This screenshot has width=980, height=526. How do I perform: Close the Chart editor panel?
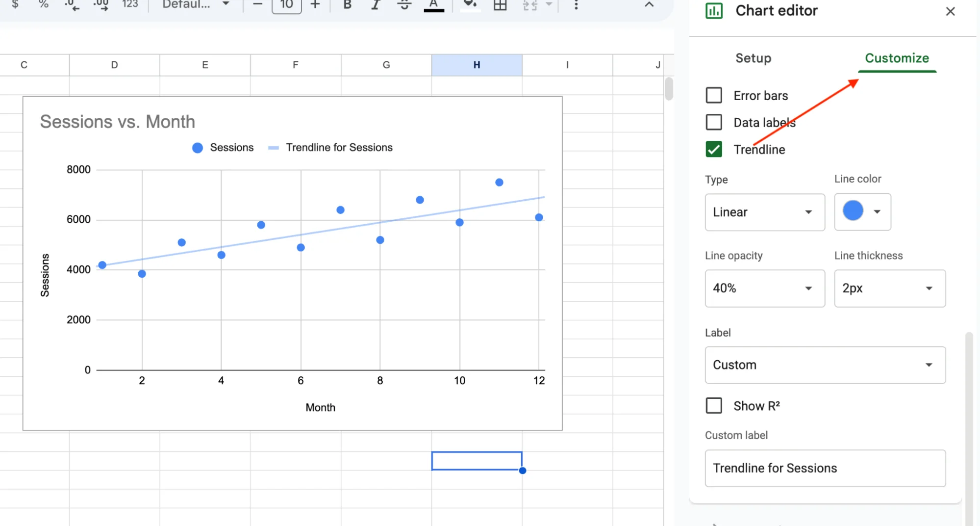pos(950,11)
